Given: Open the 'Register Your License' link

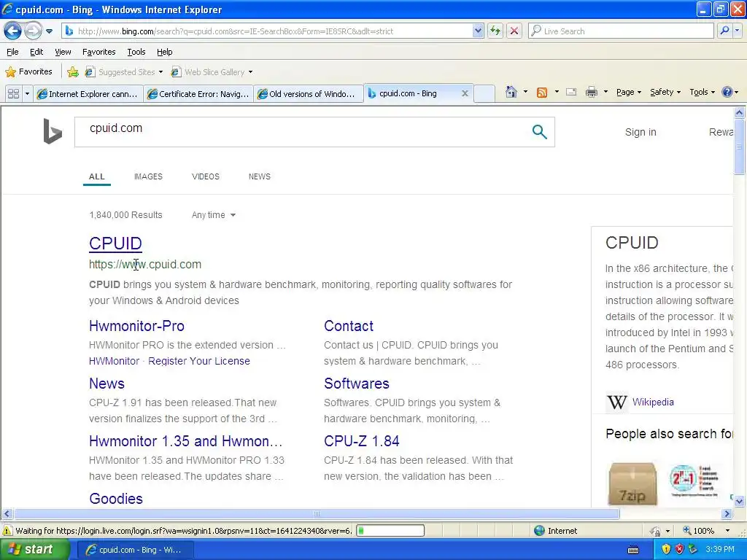Looking at the screenshot, I should pyautogui.click(x=198, y=361).
